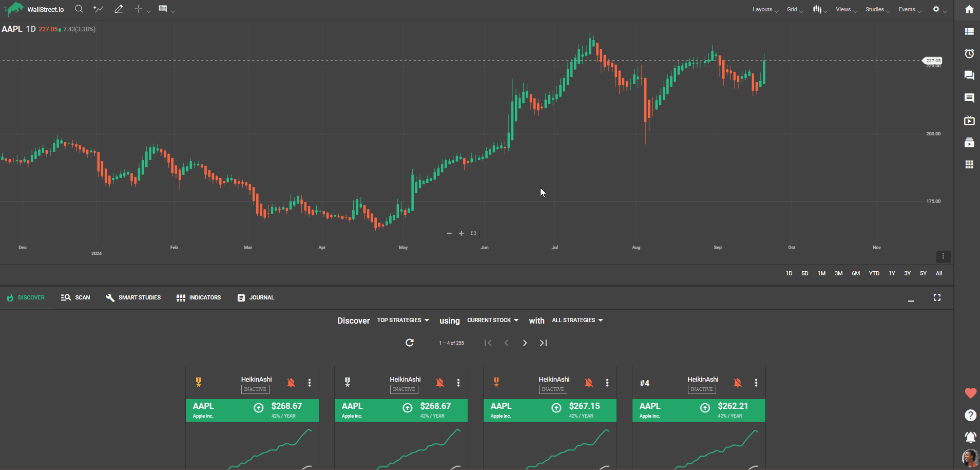This screenshot has width=980, height=470.
Task: Click the red heart favorites icon
Action: (970, 393)
